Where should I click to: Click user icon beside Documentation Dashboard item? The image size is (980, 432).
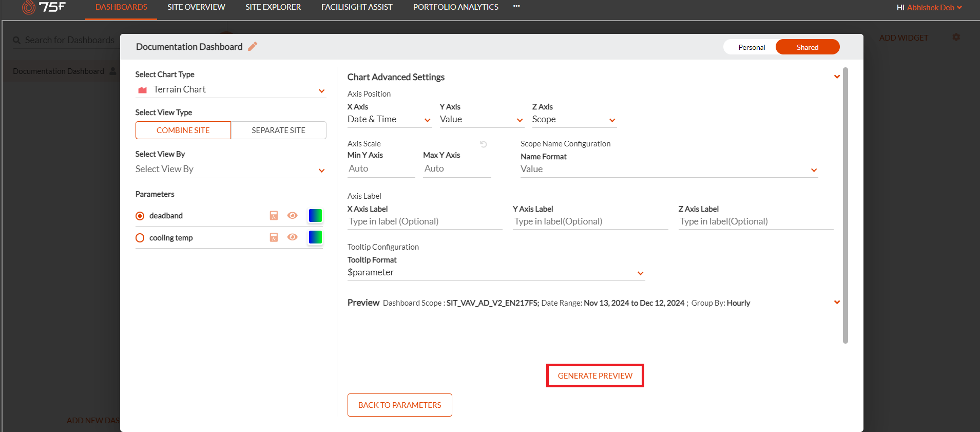(x=113, y=71)
